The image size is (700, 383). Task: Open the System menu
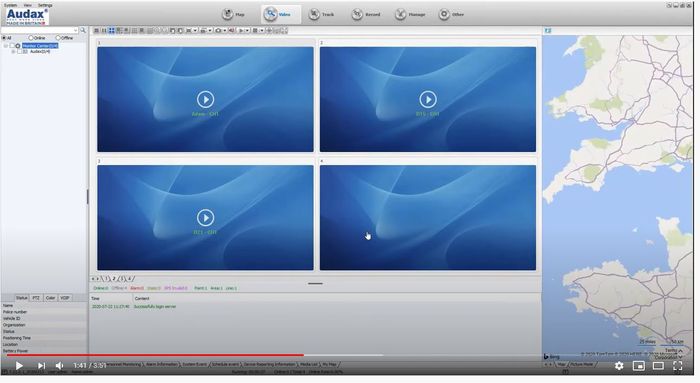[10, 5]
